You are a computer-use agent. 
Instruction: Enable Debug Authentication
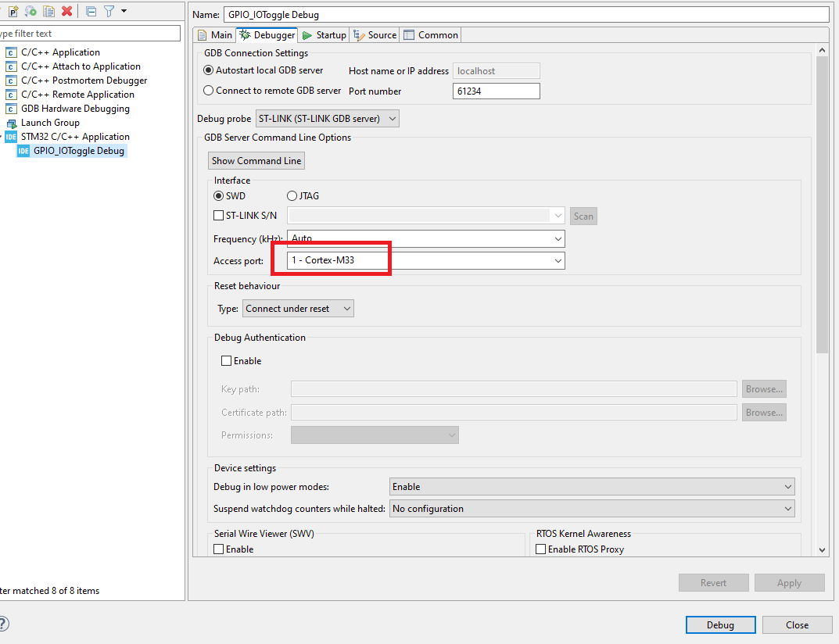pos(226,360)
